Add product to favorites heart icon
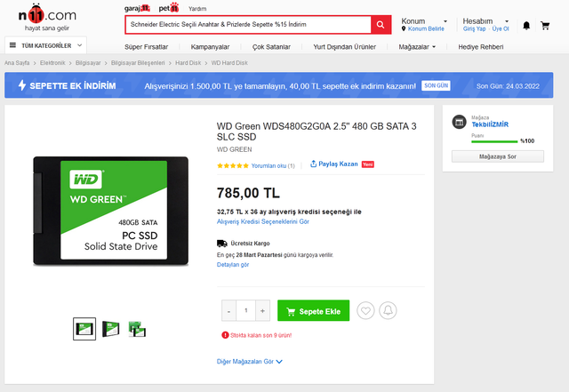This screenshot has height=392, width=569. [x=365, y=311]
